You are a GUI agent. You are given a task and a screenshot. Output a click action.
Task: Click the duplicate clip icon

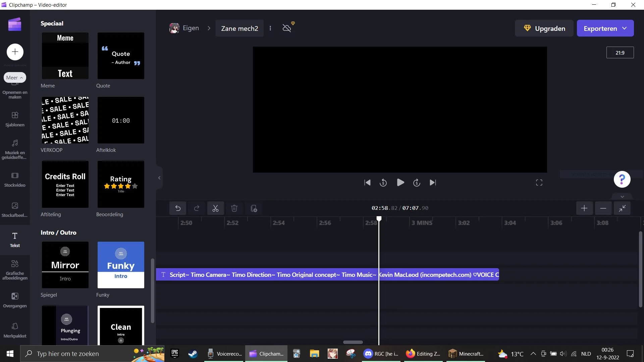[x=254, y=208]
